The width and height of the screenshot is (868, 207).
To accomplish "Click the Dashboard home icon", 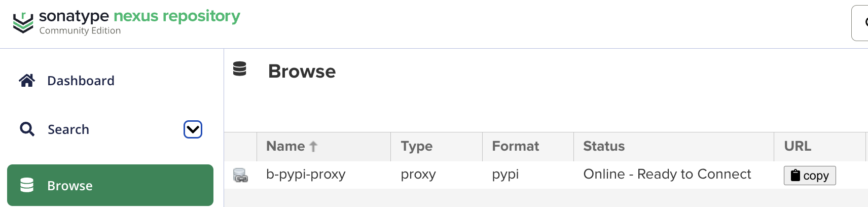I will 27,80.
